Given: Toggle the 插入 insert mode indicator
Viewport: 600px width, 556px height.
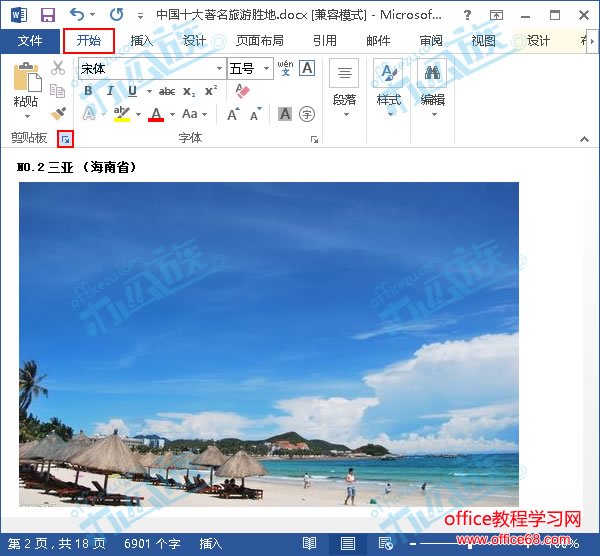Looking at the screenshot, I should point(210,544).
